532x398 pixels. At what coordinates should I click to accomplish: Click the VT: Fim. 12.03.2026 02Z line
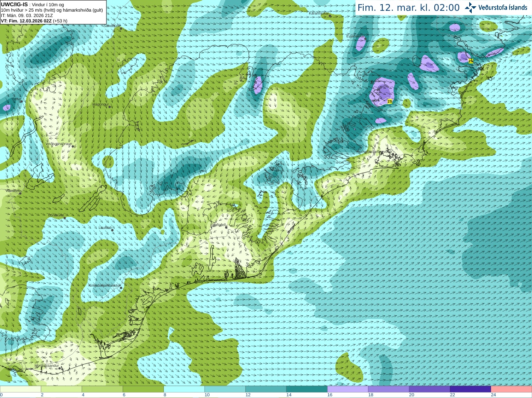[x=26, y=21]
